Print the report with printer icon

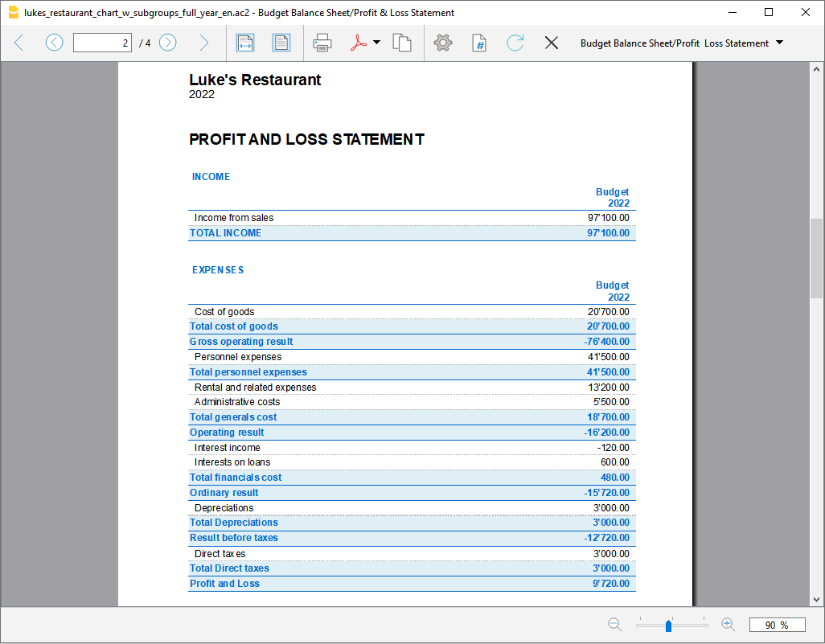pyautogui.click(x=322, y=43)
